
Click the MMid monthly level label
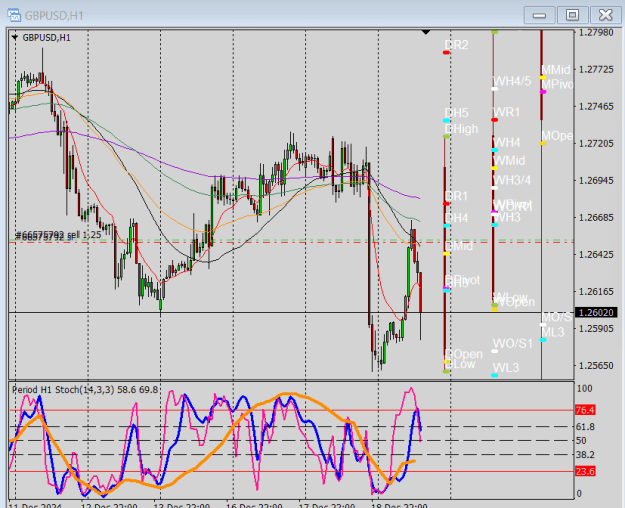(556, 70)
